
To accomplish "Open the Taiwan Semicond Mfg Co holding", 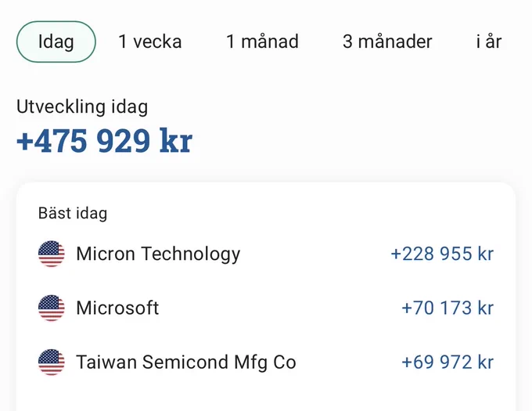I will point(186,362).
